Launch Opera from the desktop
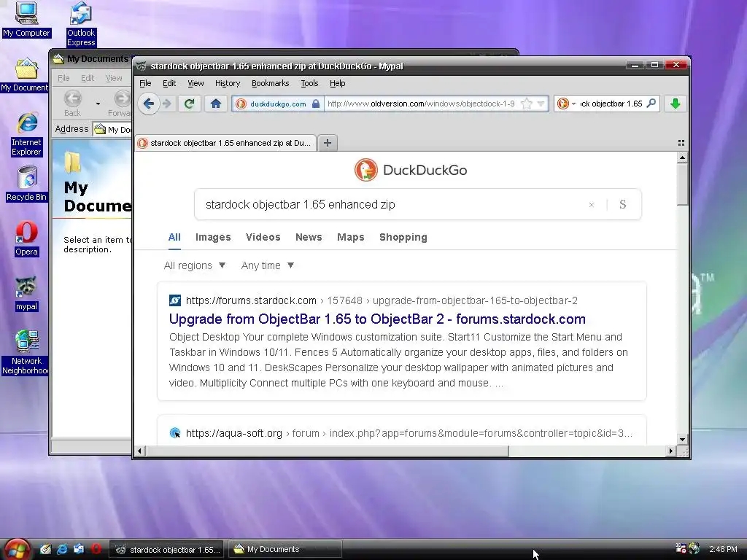 (27, 238)
